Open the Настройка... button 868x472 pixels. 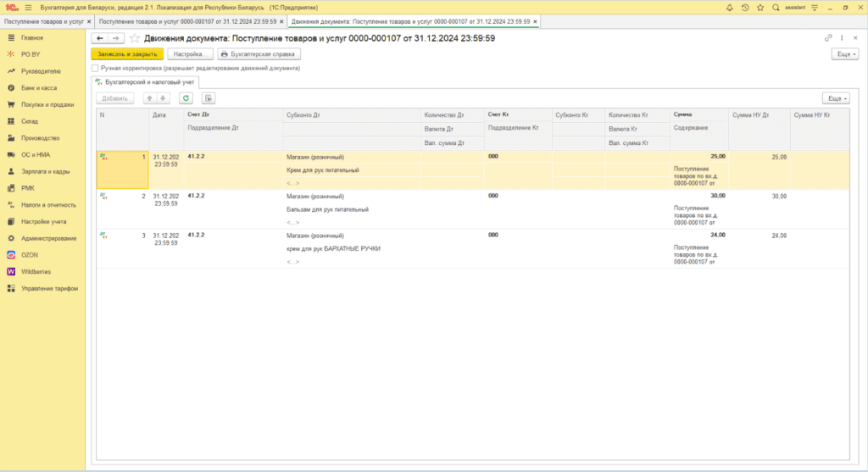pyautogui.click(x=190, y=53)
